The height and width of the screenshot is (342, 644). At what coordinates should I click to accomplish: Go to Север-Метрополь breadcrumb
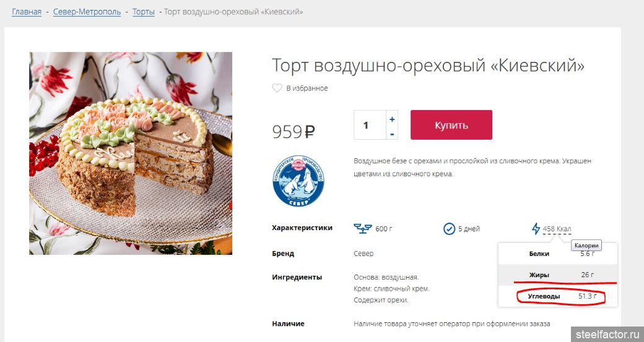click(87, 12)
